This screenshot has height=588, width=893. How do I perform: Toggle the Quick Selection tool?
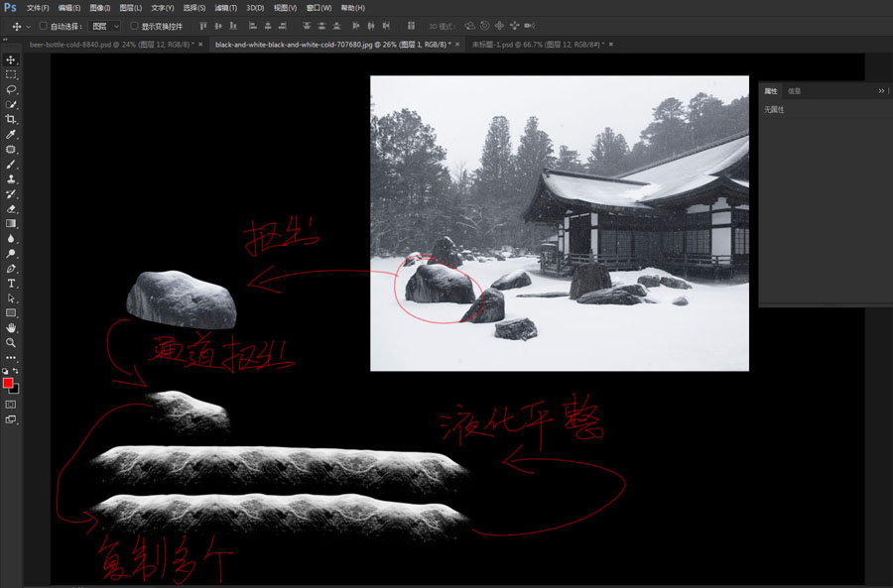12,104
